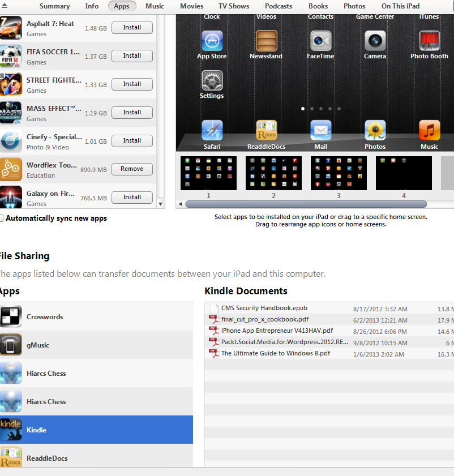Click the selected Apps tab
This screenshot has width=454, height=476.
(x=122, y=6)
